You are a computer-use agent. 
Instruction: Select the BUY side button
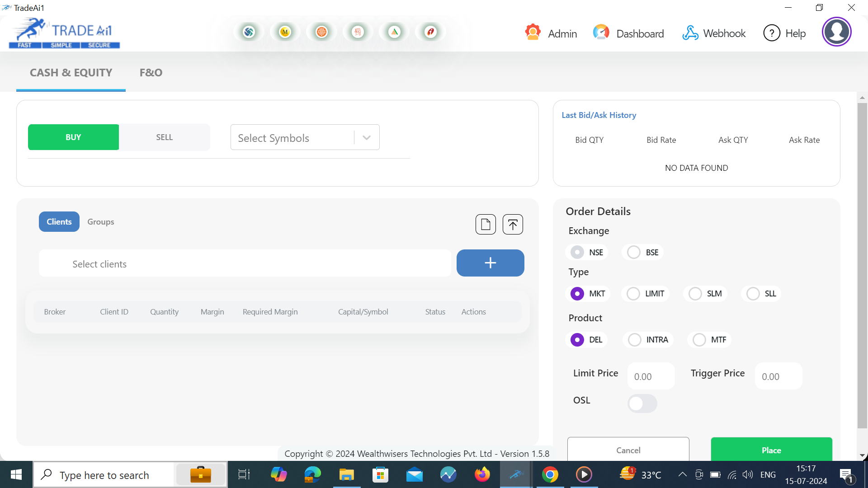(73, 137)
